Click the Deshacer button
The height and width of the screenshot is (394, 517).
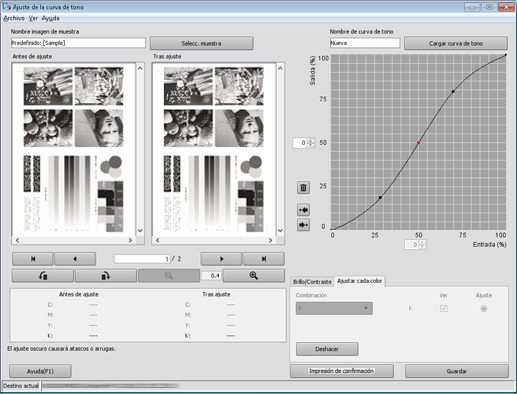pyautogui.click(x=327, y=349)
